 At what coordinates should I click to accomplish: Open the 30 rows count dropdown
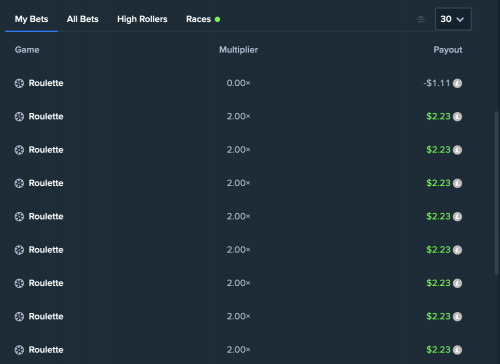pyautogui.click(x=453, y=19)
